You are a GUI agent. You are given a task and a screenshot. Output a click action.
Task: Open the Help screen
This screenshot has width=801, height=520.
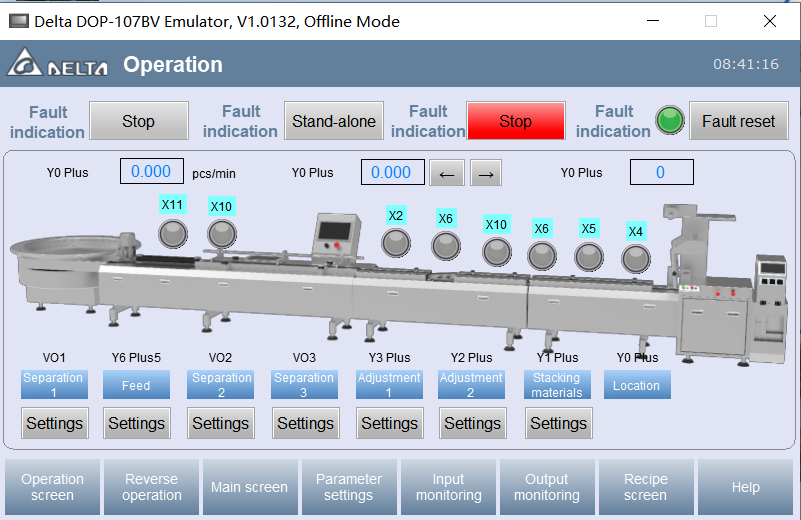[746, 487]
